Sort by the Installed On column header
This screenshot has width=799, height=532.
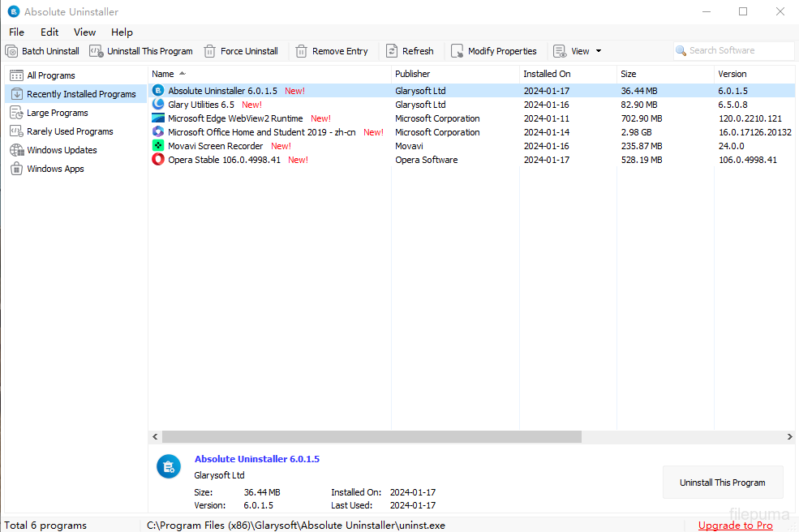coord(568,74)
